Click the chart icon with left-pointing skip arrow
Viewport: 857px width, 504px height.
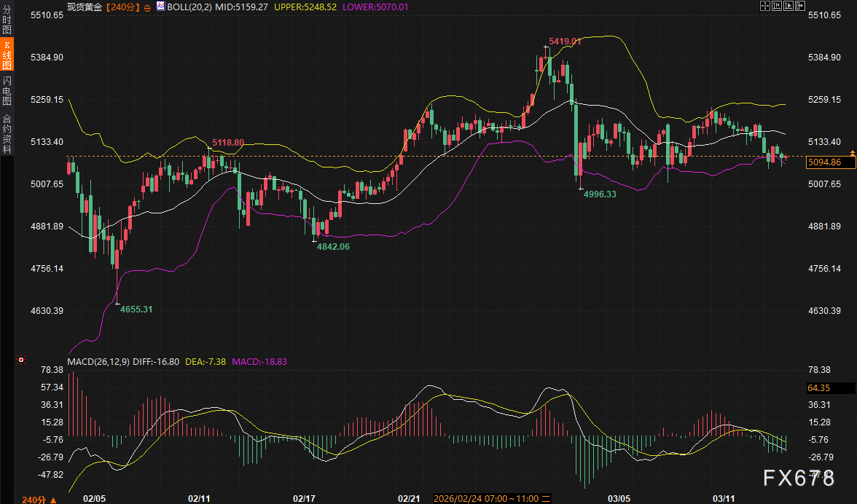click(x=776, y=6)
